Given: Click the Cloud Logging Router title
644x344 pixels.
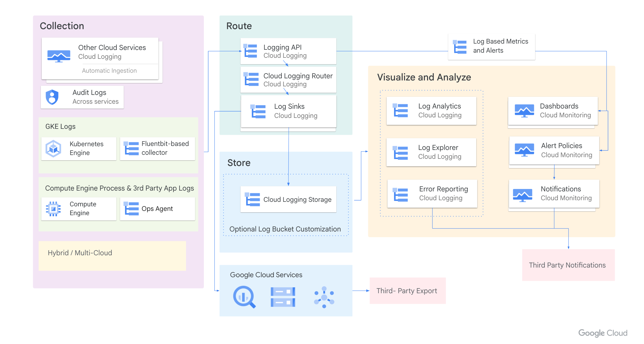Looking at the screenshot, I should pos(298,76).
